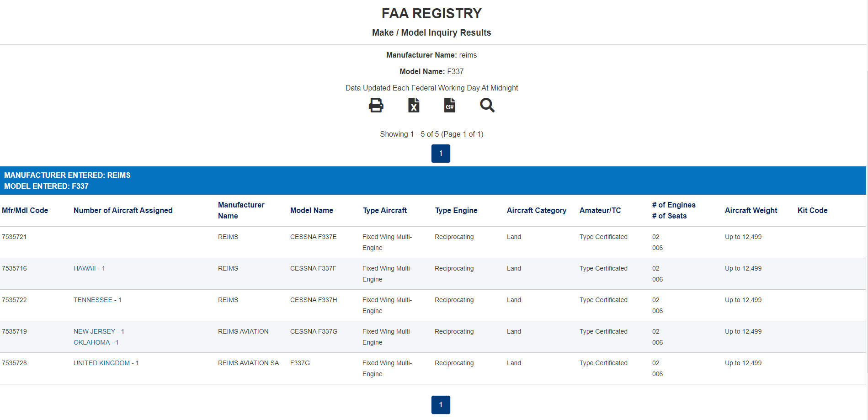Select page 1 button below the table

pyautogui.click(x=441, y=405)
